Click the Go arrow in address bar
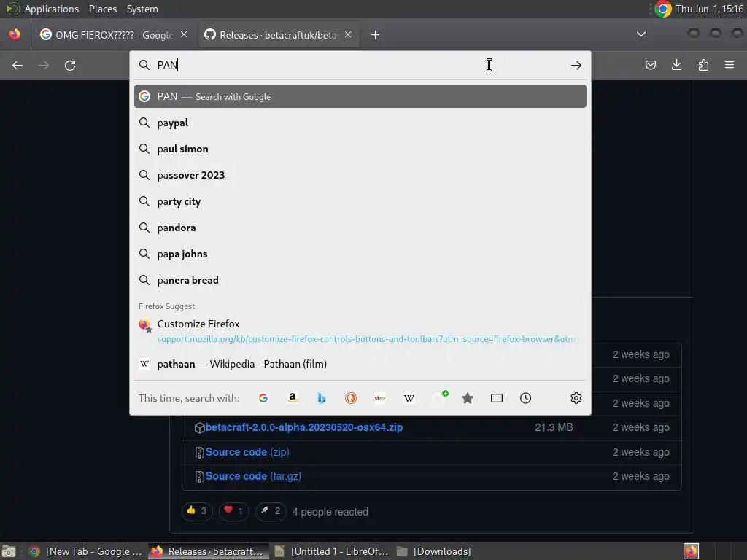747x560 pixels. [x=576, y=65]
